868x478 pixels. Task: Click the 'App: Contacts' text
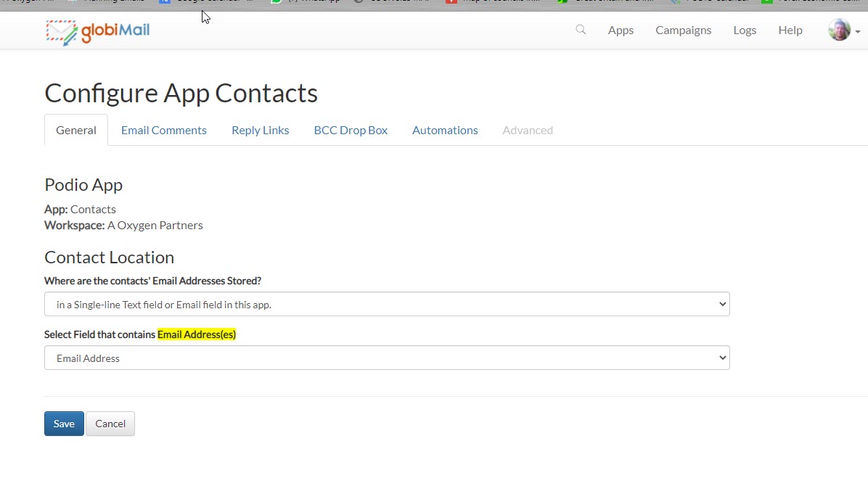[81, 209]
